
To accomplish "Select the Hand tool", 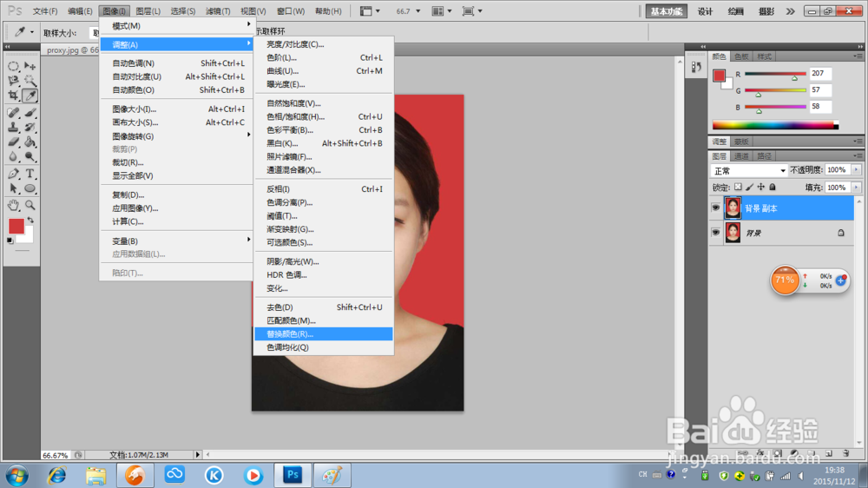I will click(13, 206).
